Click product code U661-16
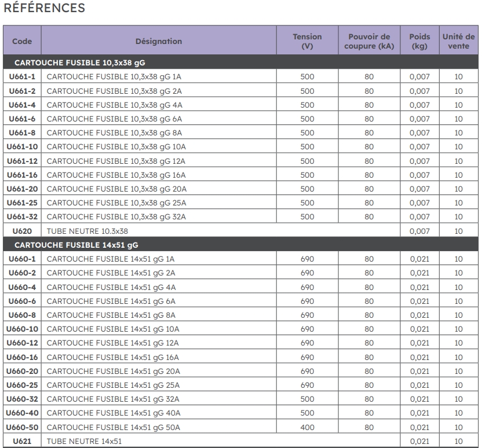 coord(23,175)
